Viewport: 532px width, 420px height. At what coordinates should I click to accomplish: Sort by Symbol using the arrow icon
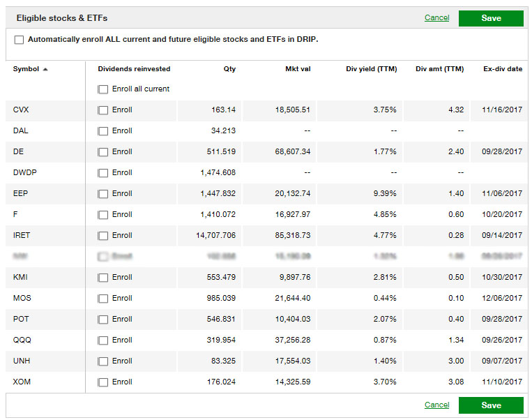(x=45, y=69)
